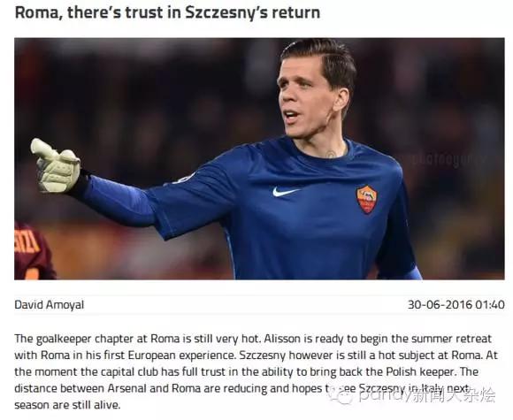
Task: Click the publish date 30-06-2016 01:40
Action: click(x=456, y=304)
